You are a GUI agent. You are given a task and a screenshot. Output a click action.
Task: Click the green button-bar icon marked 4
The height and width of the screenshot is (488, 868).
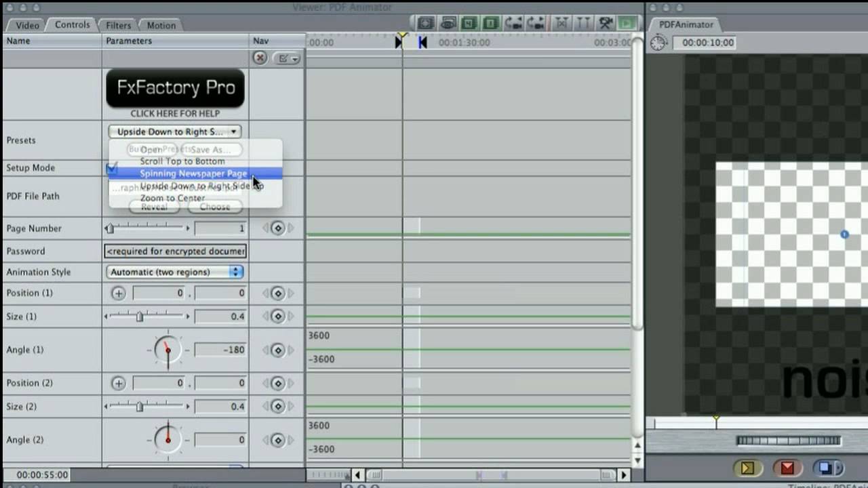(469, 23)
